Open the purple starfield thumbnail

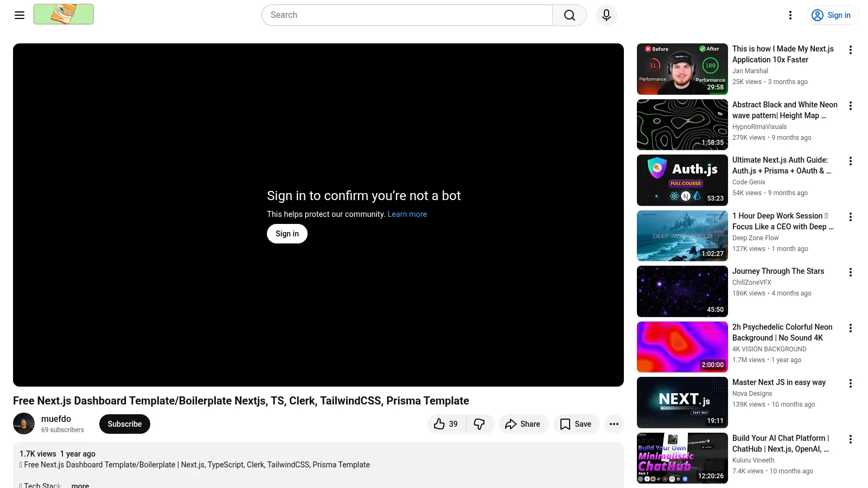click(682, 291)
